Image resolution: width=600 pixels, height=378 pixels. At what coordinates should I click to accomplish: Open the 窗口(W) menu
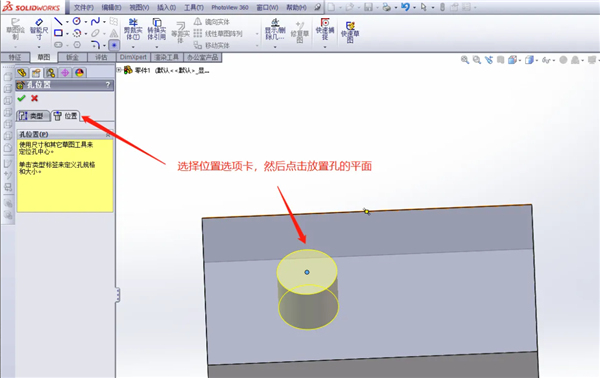pos(267,7)
